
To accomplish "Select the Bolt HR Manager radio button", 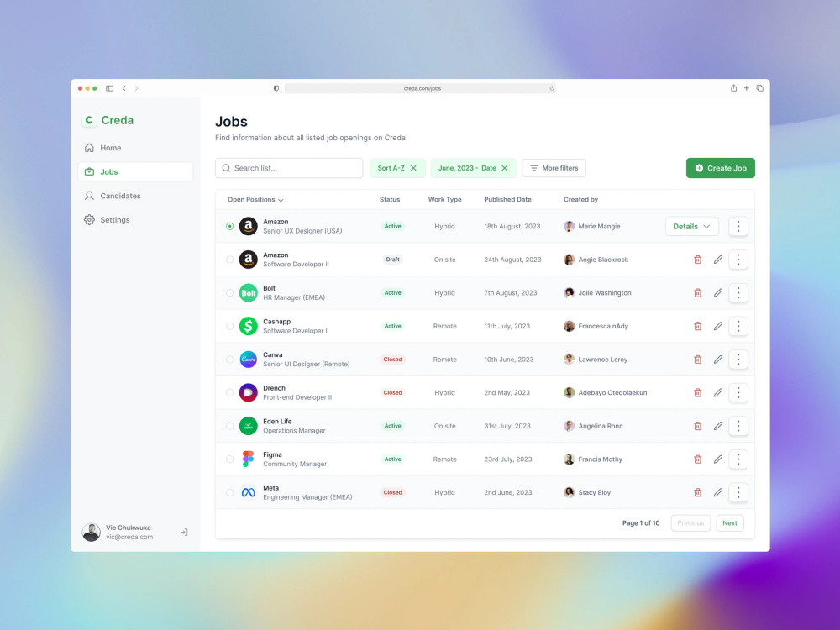I will [230, 292].
